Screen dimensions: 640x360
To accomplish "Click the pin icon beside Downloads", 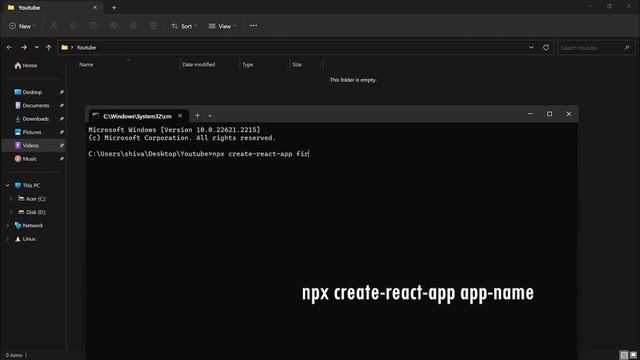I will [62, 119].
